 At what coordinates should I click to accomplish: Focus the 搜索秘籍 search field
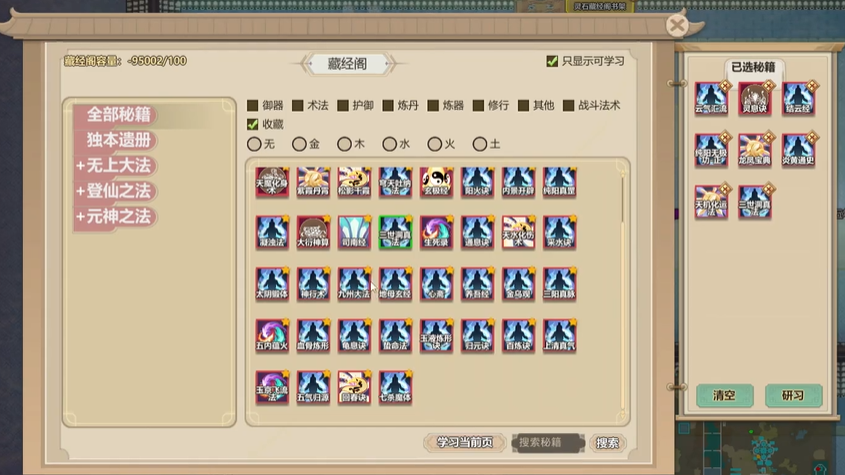coord(548,443)
